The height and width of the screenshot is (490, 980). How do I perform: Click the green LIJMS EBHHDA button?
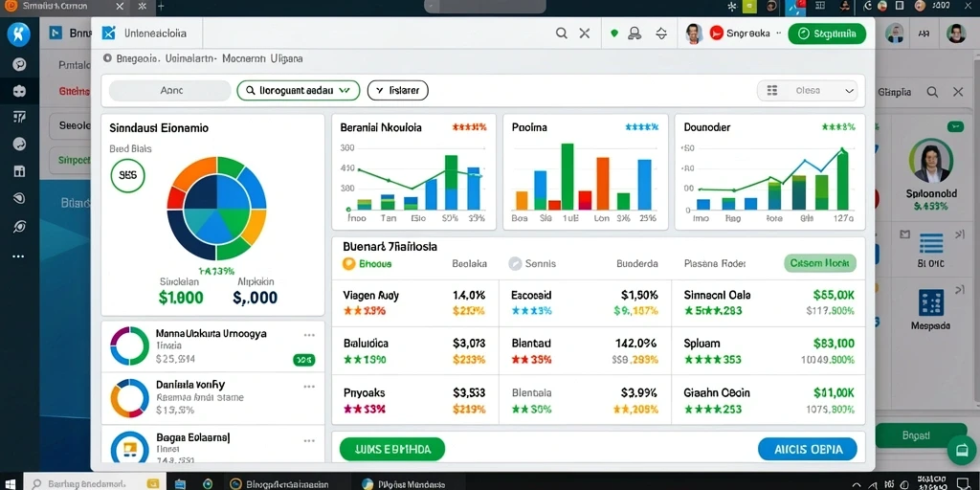tap(391, 450)
